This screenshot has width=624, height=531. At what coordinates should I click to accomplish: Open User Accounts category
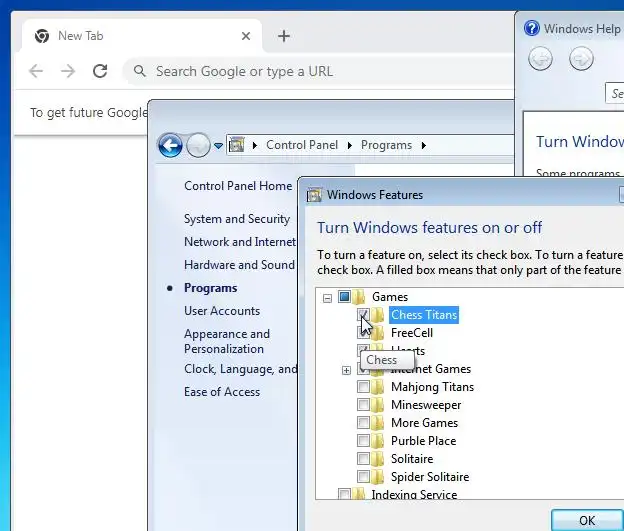click(222, 311)
